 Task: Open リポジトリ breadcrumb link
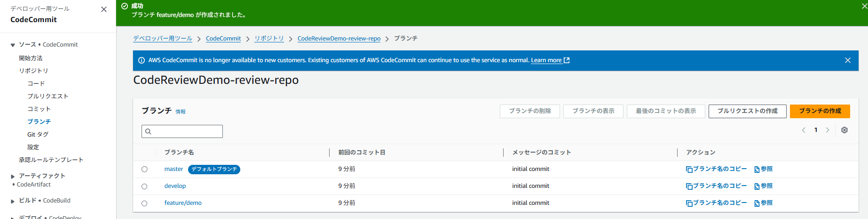tap(269, 39)
